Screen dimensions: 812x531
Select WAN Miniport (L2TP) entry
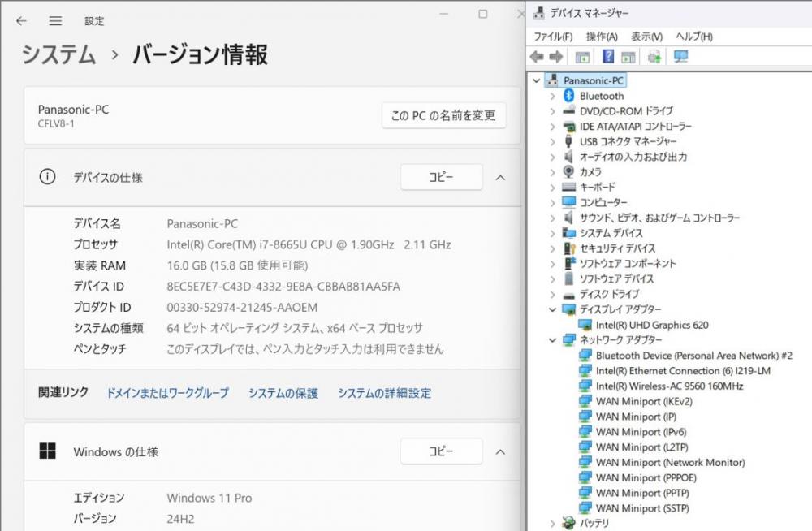pos(641,447)
